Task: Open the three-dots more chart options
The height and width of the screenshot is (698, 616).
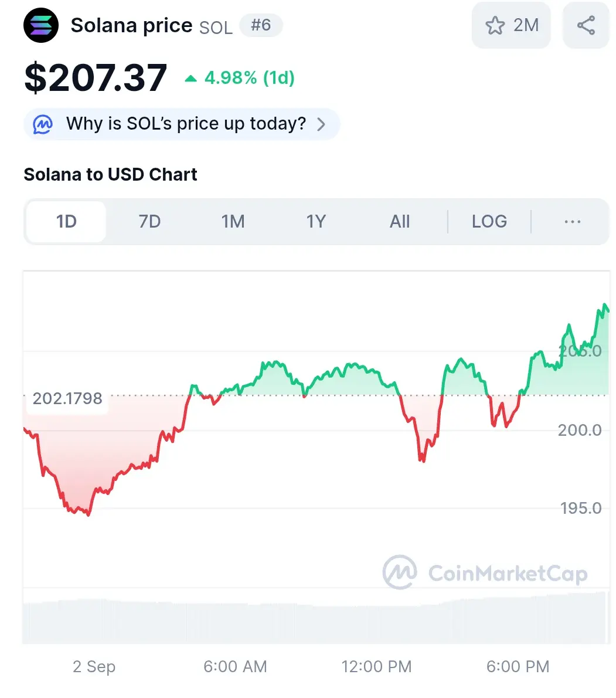Action: (573, 222)
